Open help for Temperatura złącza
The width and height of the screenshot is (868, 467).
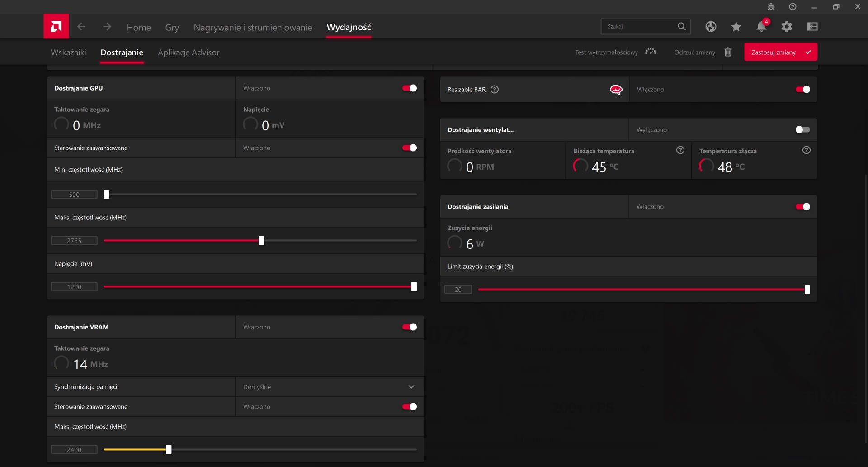click(807, 150)
